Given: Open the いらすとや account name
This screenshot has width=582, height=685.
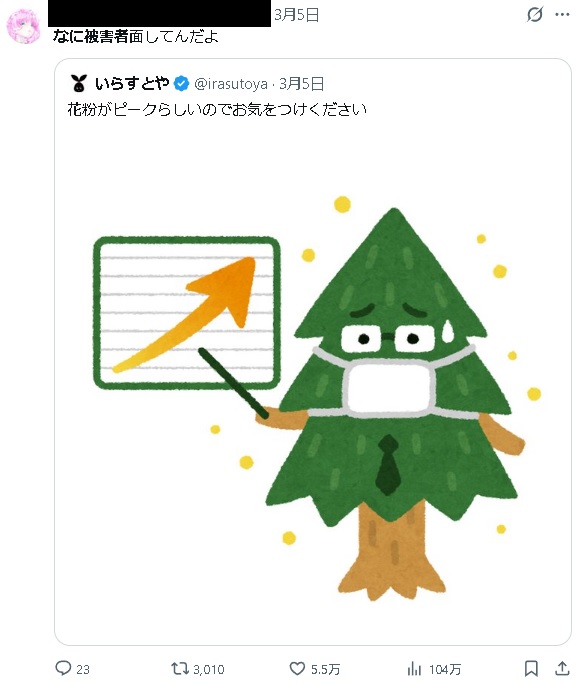Looking at the screenshot, I should pos(132,83).
